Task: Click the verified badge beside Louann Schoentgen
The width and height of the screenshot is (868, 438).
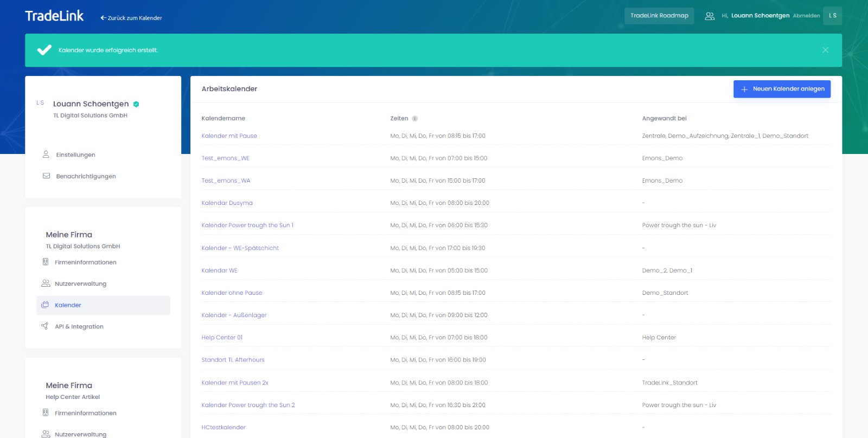Action: (136, 104)
